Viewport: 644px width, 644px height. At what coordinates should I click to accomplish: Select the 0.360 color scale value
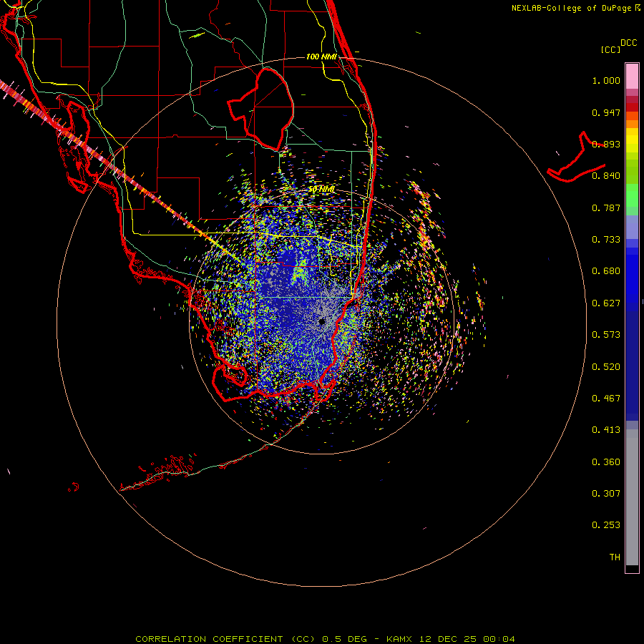606,462
